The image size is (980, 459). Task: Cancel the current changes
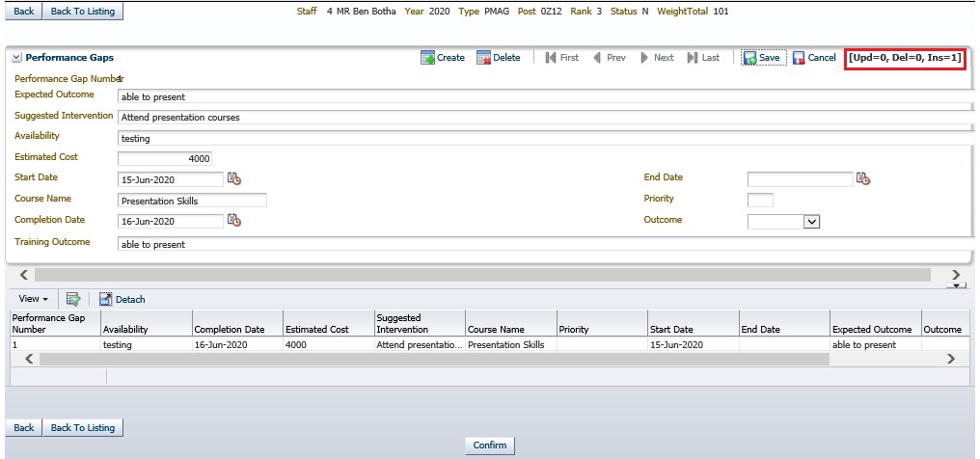click(814, 58)
